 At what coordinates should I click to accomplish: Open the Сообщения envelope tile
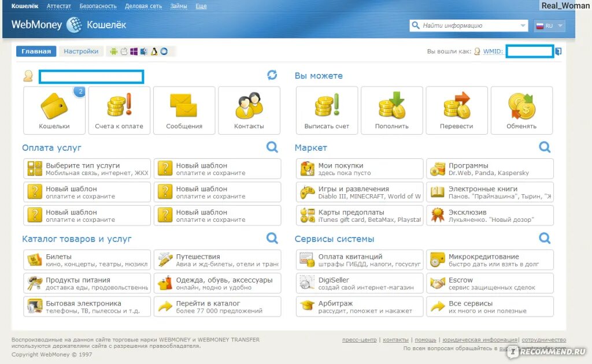point(184,110)
